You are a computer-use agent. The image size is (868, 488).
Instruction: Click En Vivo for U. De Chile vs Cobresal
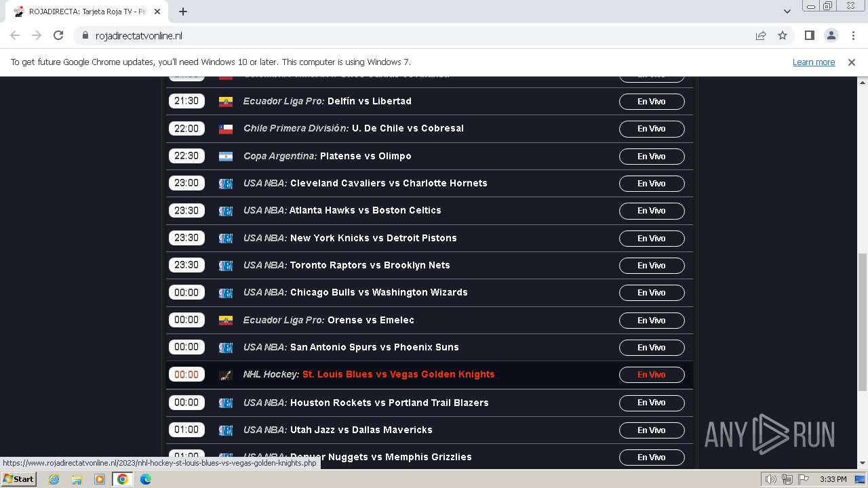[652, 129]
